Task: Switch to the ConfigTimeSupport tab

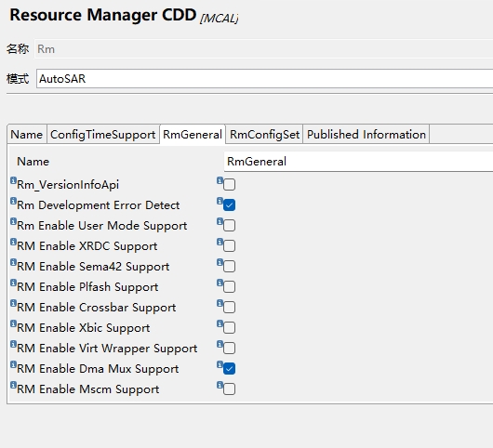Action: point(103,135)
